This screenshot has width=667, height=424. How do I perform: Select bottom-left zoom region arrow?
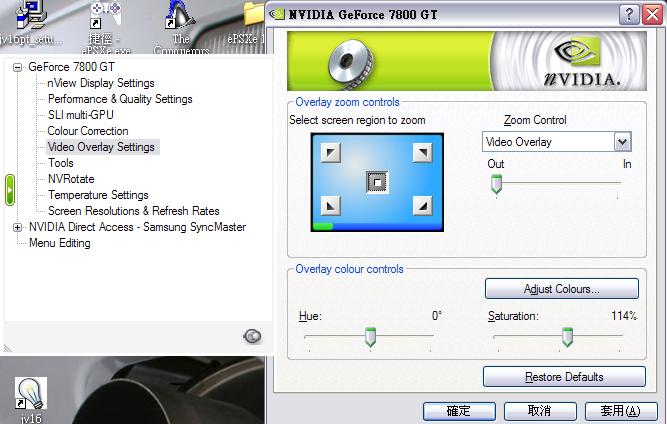[331, 206]
